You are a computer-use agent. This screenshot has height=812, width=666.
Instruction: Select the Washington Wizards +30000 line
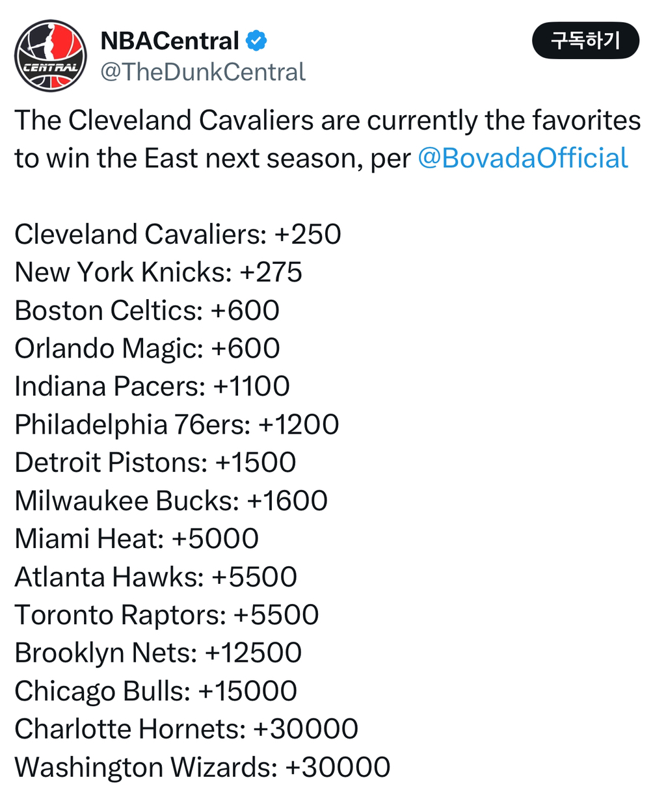tap(202, 767)
